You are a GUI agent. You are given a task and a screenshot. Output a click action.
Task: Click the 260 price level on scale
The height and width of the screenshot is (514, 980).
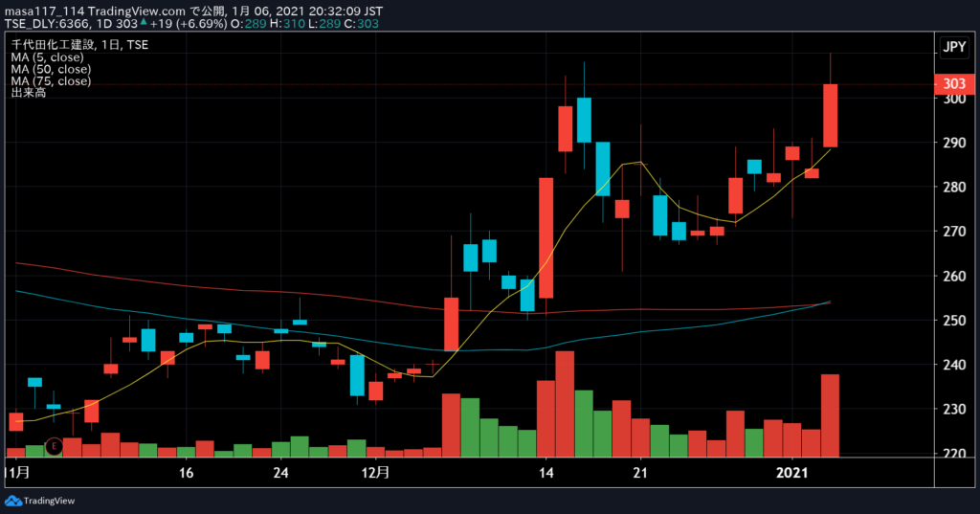click(x=954, y=276)
